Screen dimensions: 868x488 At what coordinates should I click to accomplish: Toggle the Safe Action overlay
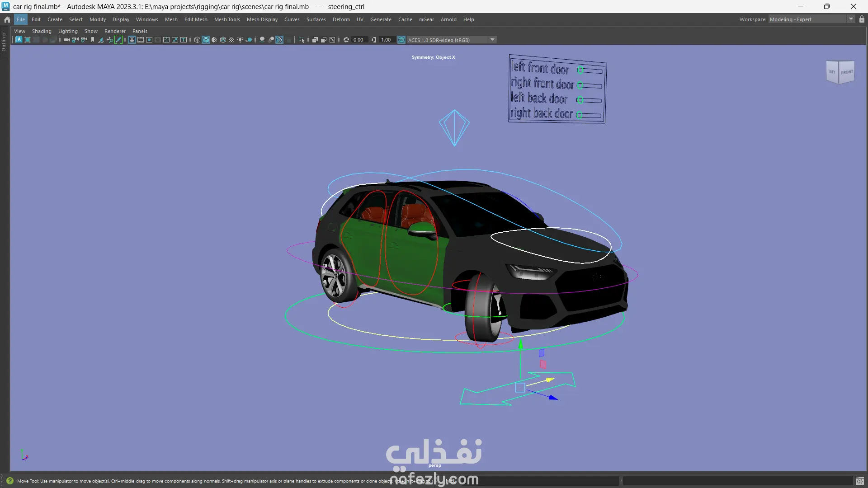coord(175,40)
